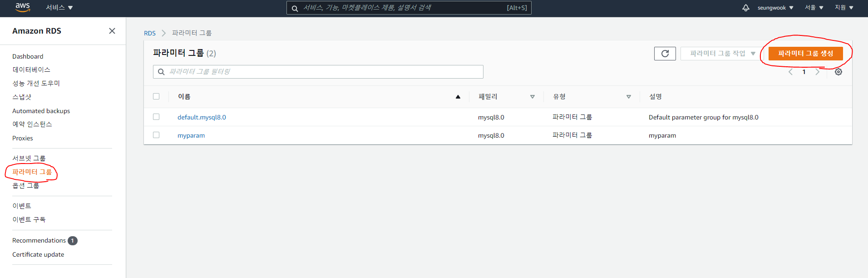Open the seungwook account dropdown
Image resolution: width=868 pixels, height=278 pixels.
775,8
